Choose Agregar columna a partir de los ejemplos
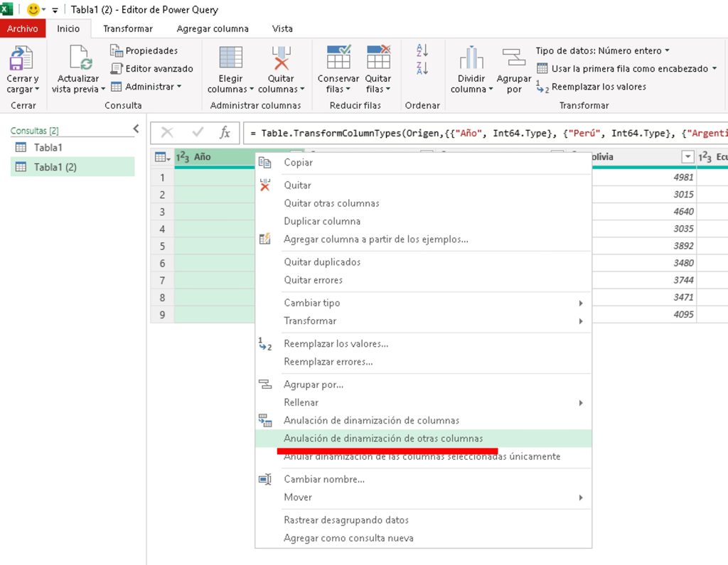The width and height of the screenshot is (728, 565). point(424,240)
